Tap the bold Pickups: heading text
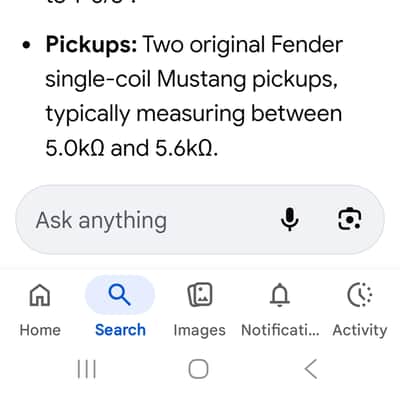400x400 pixels. tap(91, 45)
